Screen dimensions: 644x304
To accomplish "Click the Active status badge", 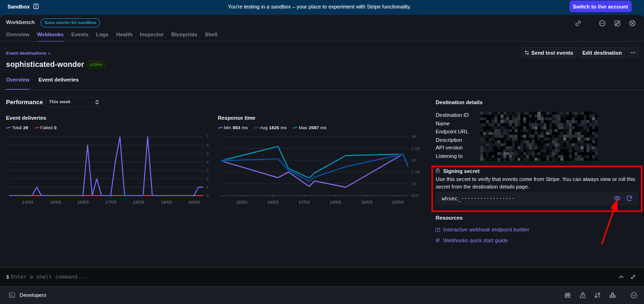I will (x=96, y=65).
